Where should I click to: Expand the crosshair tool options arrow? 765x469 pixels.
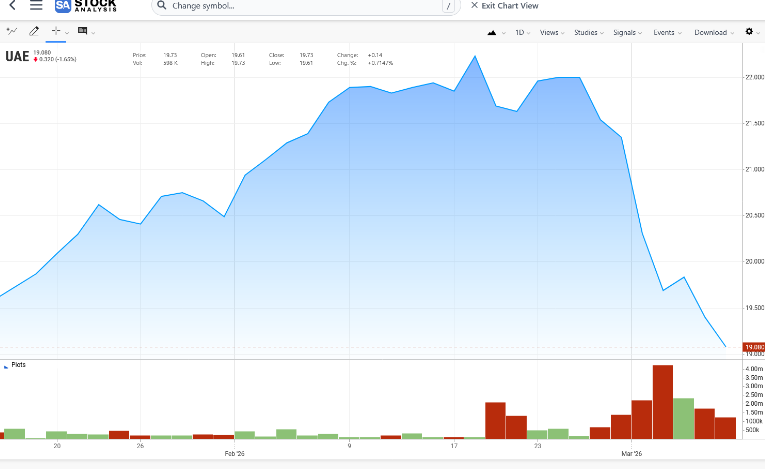click(67, 33)
